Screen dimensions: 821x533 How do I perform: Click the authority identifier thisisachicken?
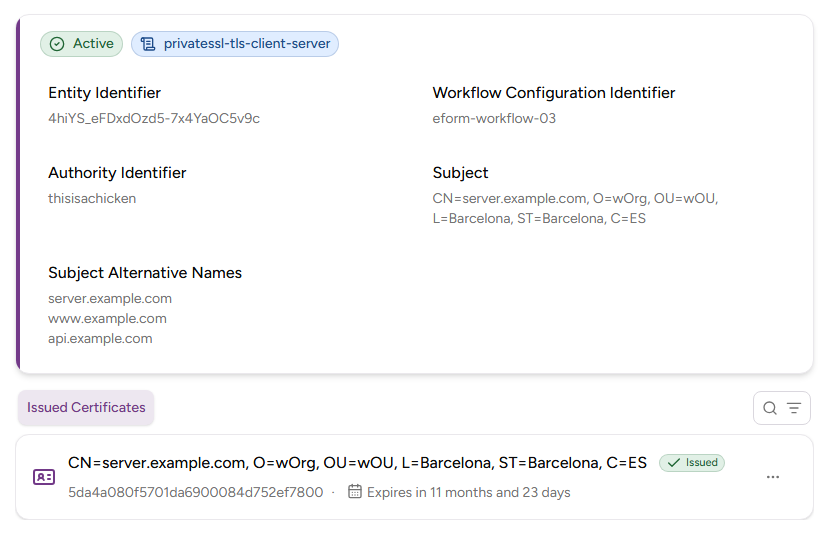[92, 198]
